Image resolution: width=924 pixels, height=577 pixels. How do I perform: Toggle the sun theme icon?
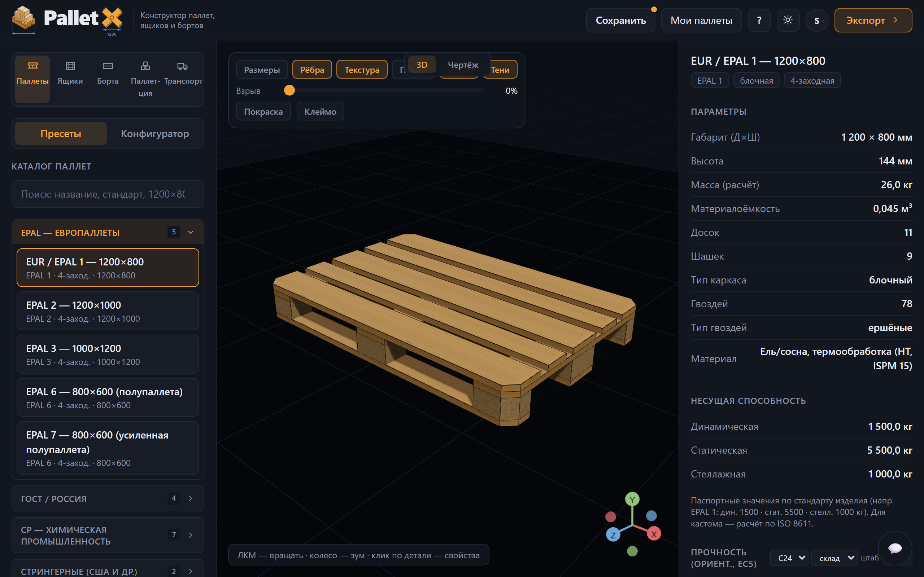point(788,20)
